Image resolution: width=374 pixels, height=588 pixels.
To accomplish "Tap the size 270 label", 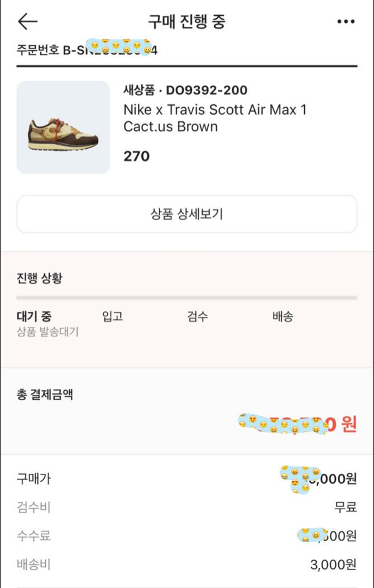I will point(137,156).
